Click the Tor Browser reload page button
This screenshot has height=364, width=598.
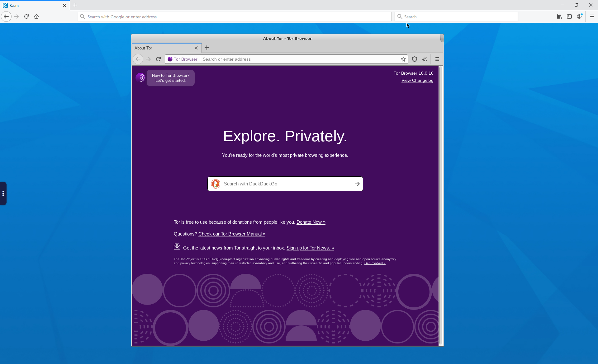point(158,59)
